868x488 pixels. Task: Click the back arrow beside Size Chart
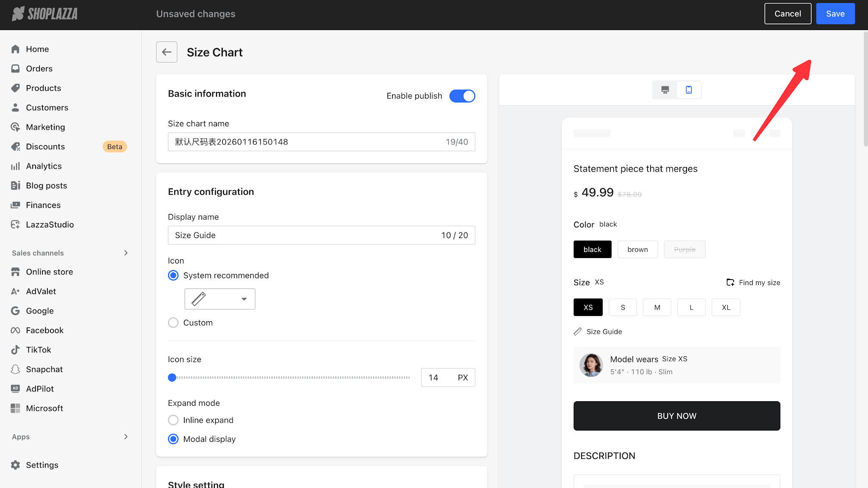click(x=167, y=52)
